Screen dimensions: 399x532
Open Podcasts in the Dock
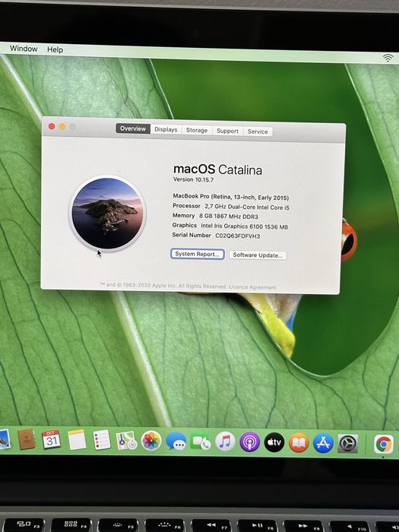point(250,442)
